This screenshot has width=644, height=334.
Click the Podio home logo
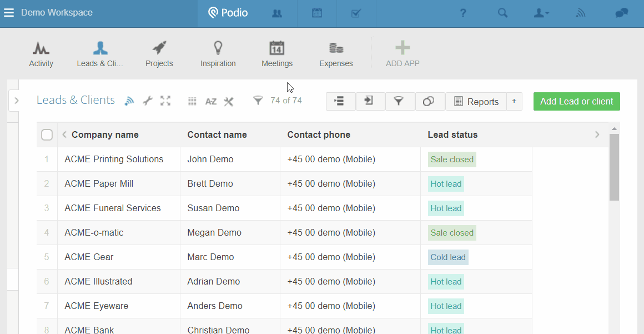[228, 13]
